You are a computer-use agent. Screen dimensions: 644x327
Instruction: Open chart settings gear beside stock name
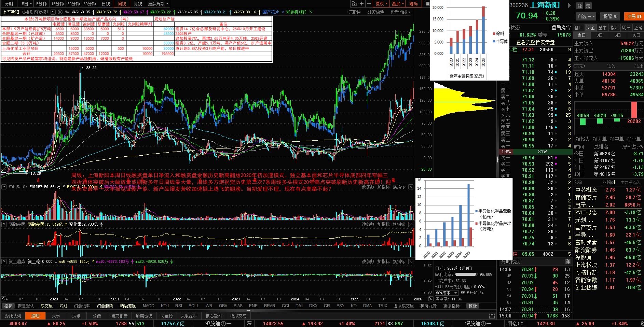point(60,12)
